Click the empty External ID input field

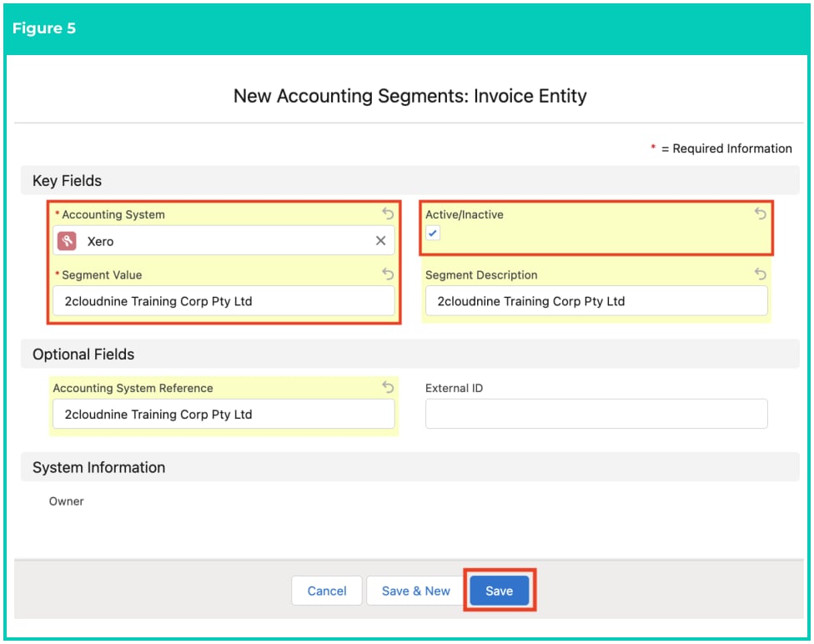(596, 414)
